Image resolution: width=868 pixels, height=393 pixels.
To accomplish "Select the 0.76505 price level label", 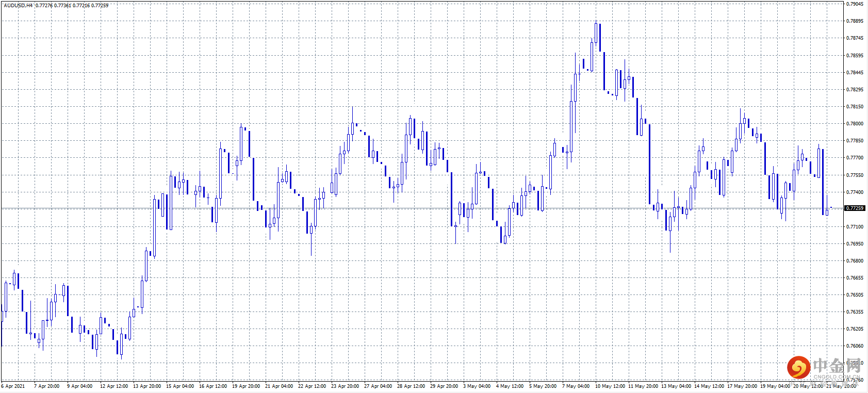I will click(x=855, y=295).
